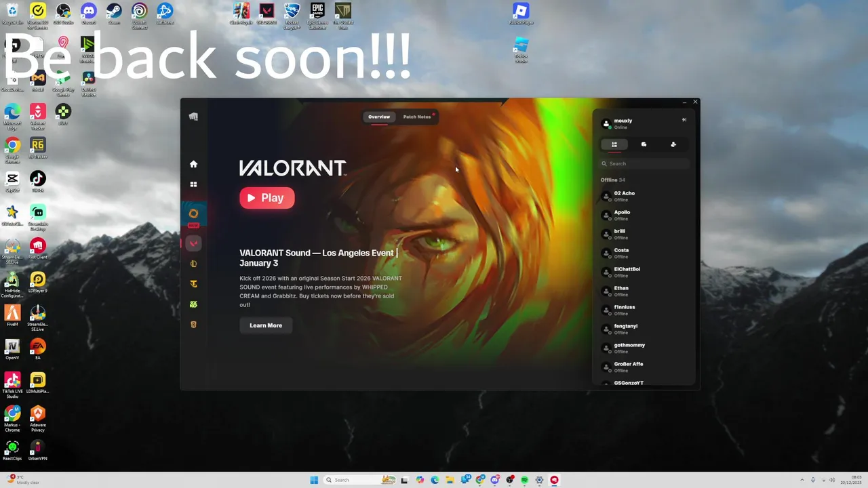Open the Home icon in Riot sidebar
This screenshot has width=868, height=488.
tap(193, 164)
